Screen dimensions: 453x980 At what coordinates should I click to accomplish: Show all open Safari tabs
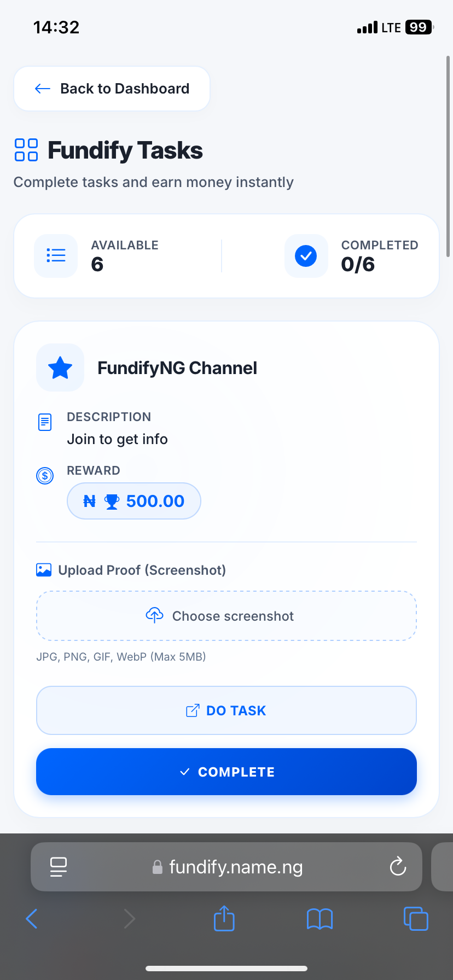416,919
